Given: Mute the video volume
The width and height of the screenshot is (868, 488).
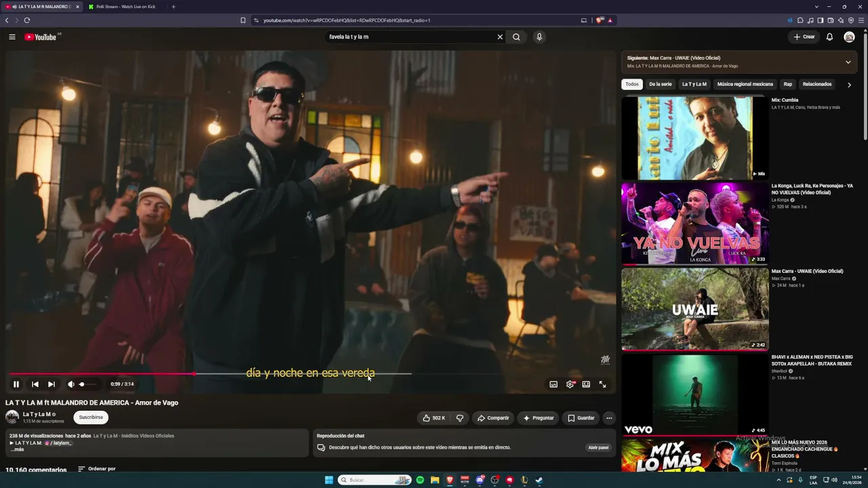Looking at the screenshot, I should [x=71, y=384].
